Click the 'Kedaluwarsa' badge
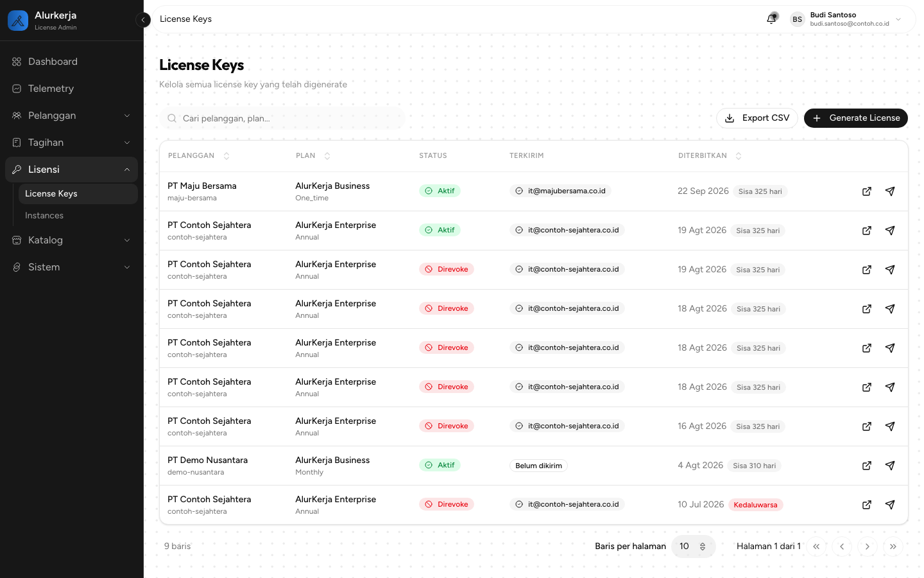The height and width of the screenshot is (578, 924). click(755, 505)
